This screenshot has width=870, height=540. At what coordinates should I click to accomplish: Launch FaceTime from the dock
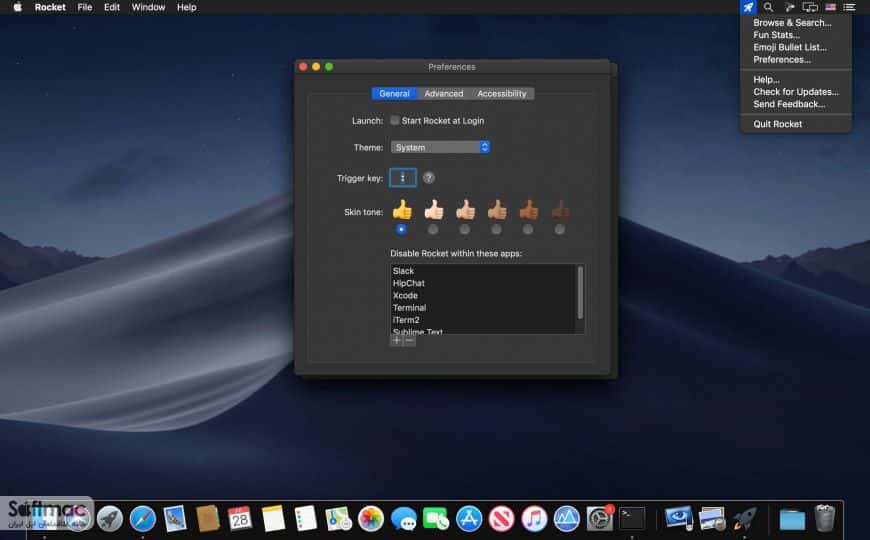pos(436,519)
